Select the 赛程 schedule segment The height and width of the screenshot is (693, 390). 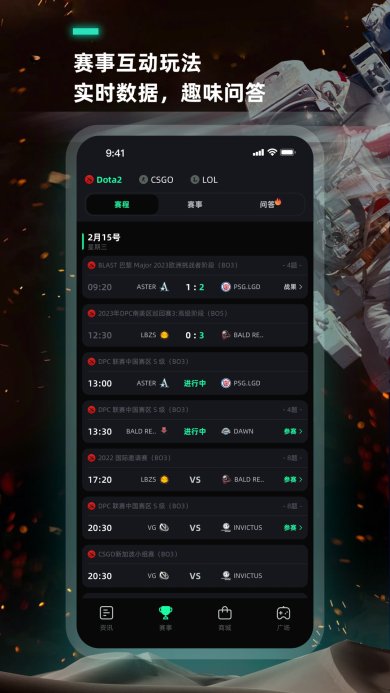click(122, 205)
